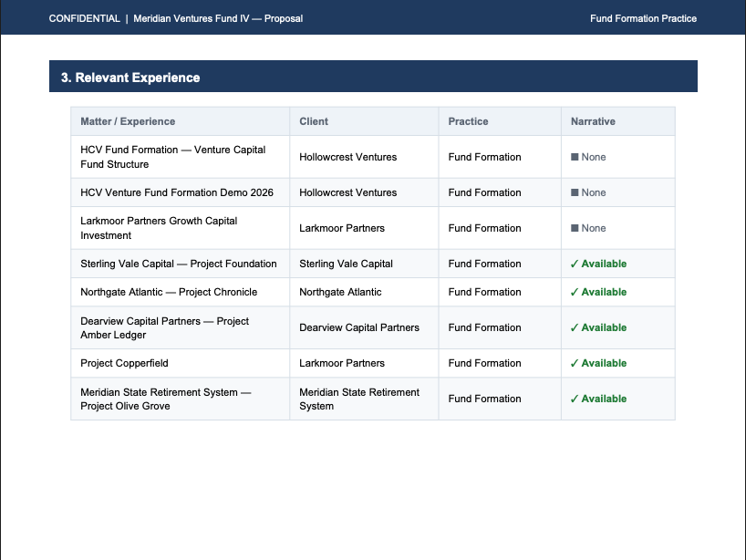Select 'Meridian Ventures Fund IV — Proposal' header text

pos(218,18)
